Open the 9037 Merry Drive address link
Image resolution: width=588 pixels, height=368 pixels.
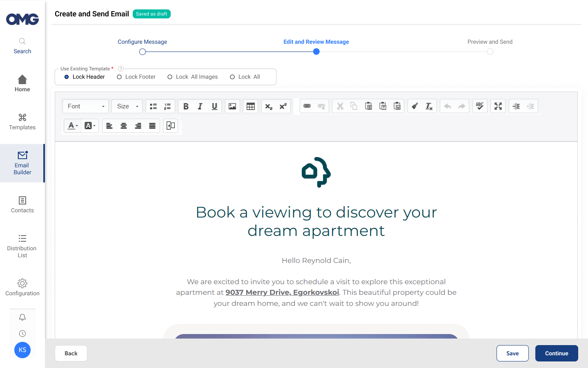(x=282, y=292)
